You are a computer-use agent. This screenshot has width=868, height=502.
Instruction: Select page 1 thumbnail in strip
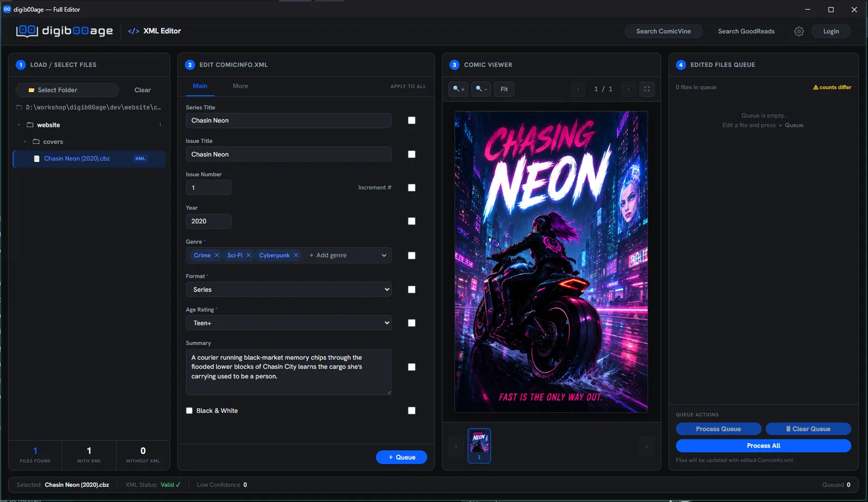coord(479,446)
